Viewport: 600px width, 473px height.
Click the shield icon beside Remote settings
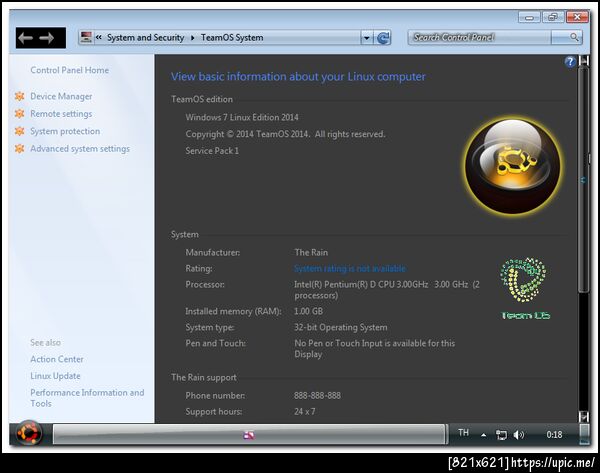[20, 114]
